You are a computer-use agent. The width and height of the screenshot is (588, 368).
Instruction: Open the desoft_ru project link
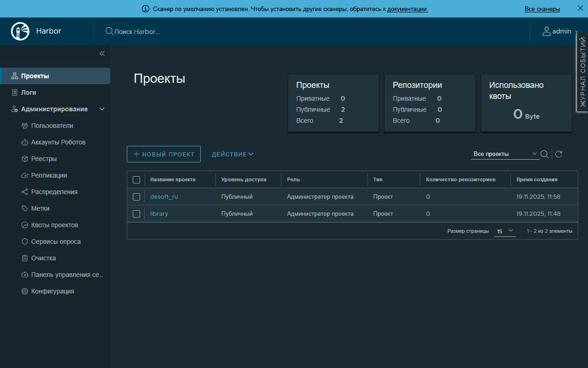(x=164, y=197)
